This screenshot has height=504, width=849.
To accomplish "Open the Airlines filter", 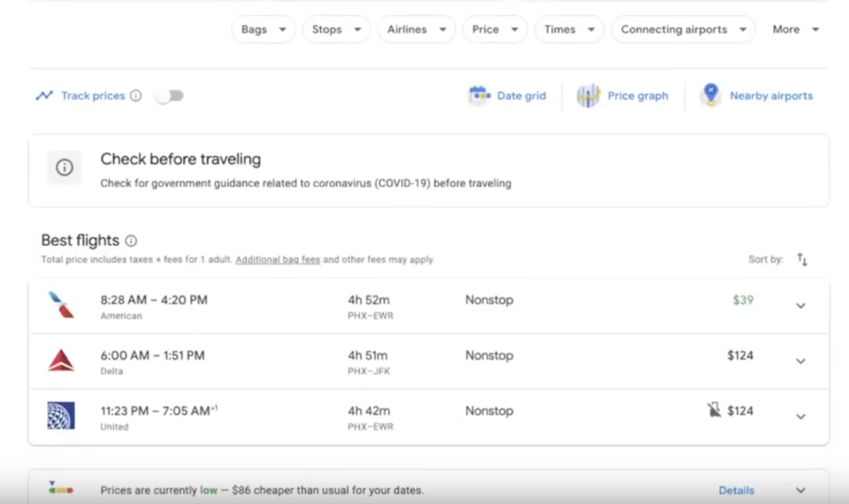I will click(416, 29).
